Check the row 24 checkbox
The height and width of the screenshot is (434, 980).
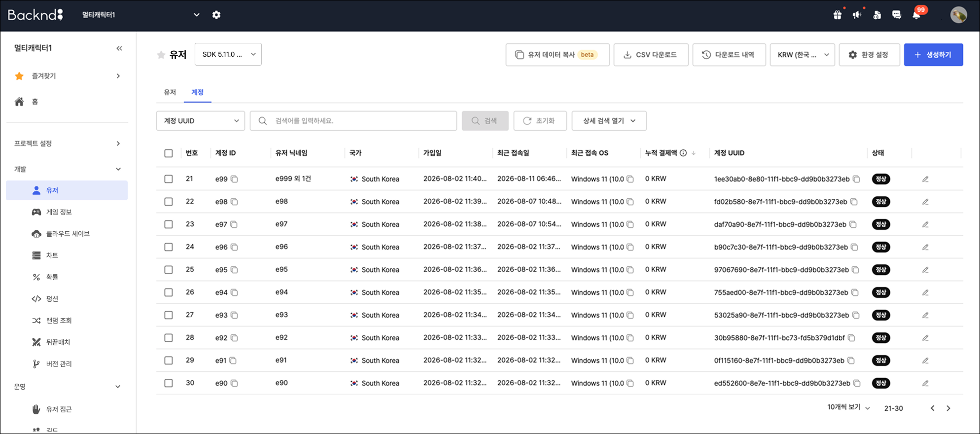tap(169, 247)
